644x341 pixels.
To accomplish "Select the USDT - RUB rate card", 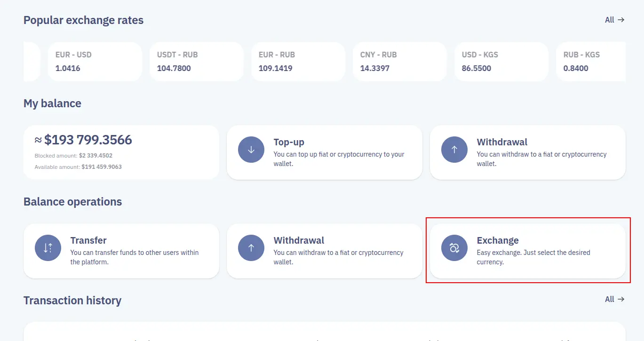I will [197, 62].
